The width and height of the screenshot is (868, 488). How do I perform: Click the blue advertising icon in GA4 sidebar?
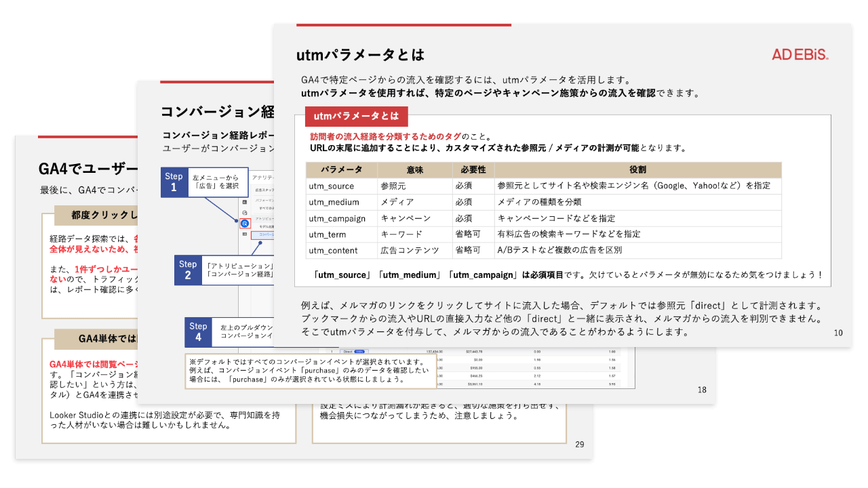245,223
